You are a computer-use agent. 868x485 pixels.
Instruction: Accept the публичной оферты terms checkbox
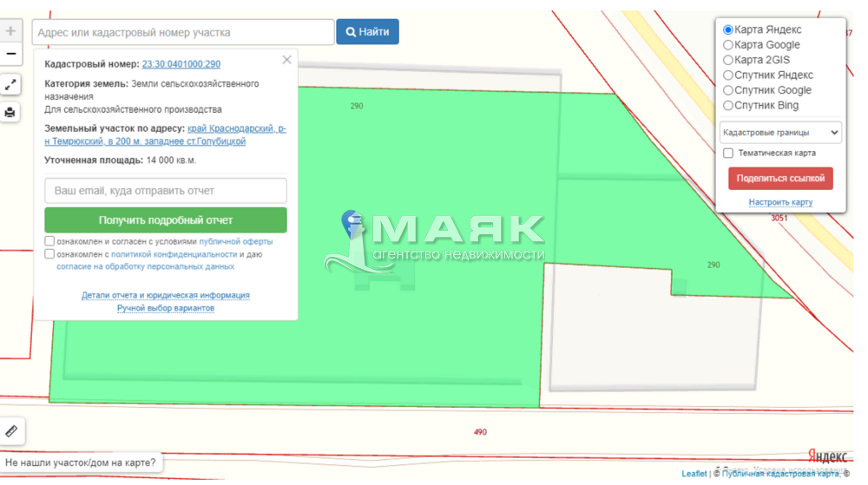pos(50,241)
